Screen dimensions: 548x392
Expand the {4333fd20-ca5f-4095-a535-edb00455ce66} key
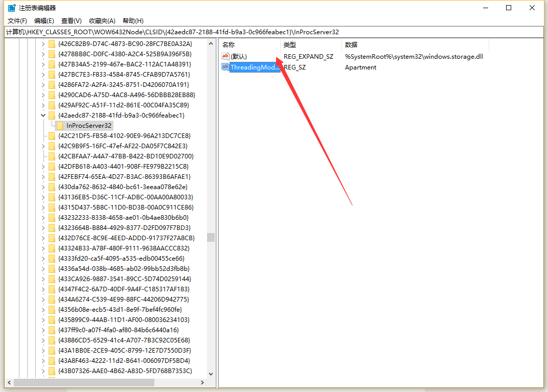43,259
